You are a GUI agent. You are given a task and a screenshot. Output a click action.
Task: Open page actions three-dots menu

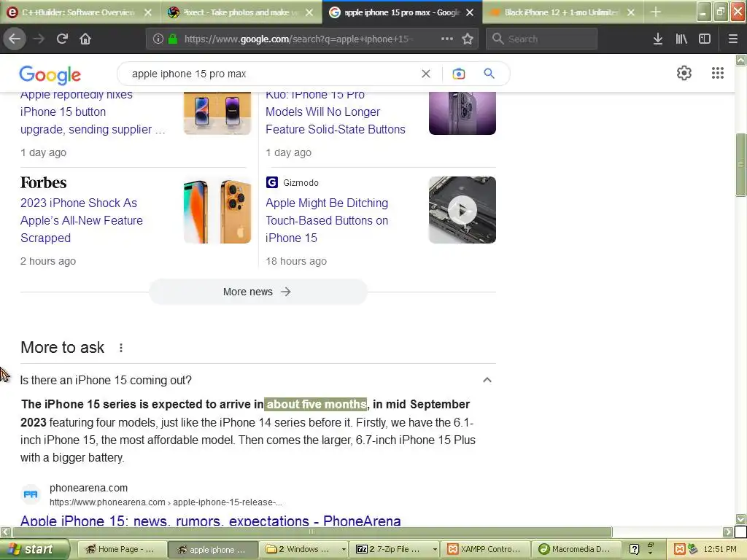(447, 39)
